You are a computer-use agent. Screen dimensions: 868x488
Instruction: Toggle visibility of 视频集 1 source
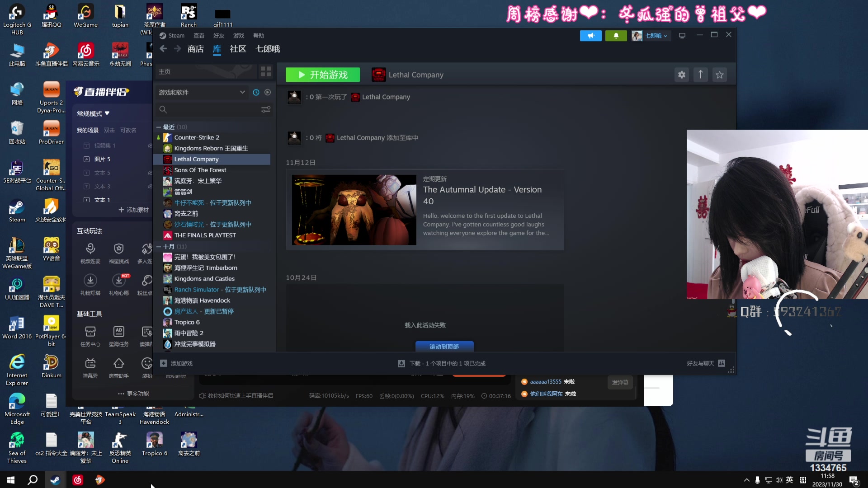pos(150,145)
